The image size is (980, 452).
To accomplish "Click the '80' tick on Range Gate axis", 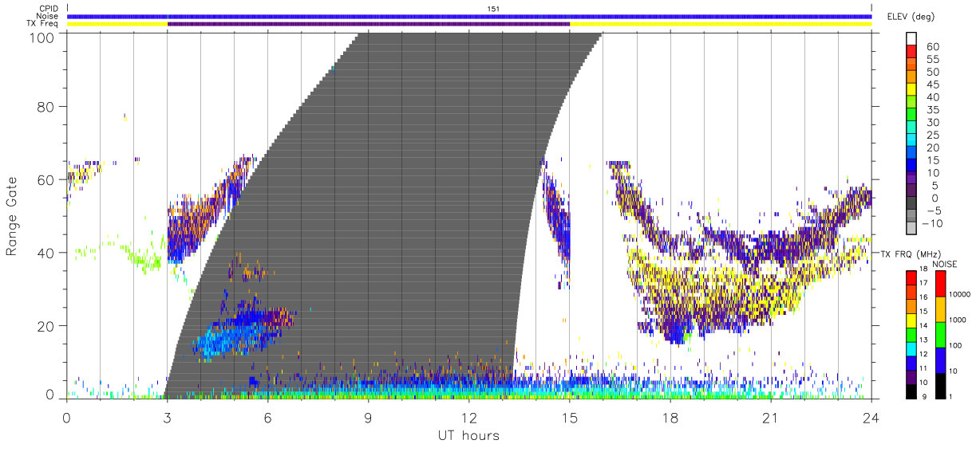I will pyautogui.click(x=47, y=107).
